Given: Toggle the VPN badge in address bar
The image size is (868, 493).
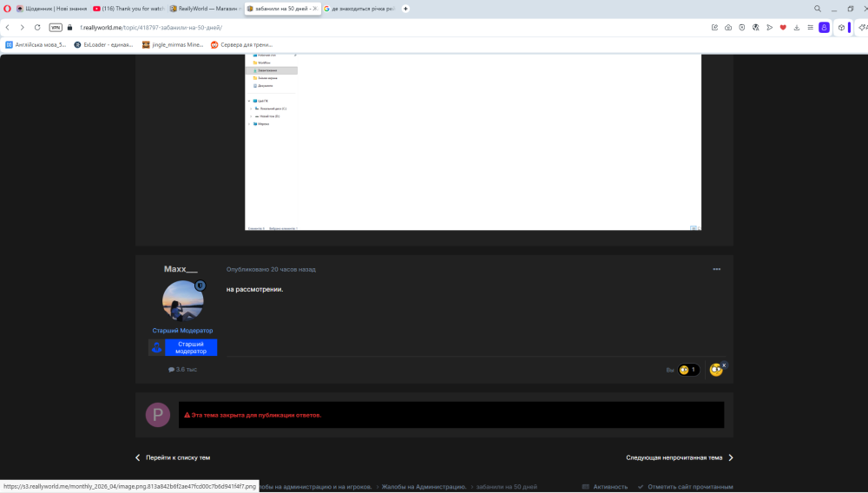Looking at the screenshot, I should coord(56,27).
